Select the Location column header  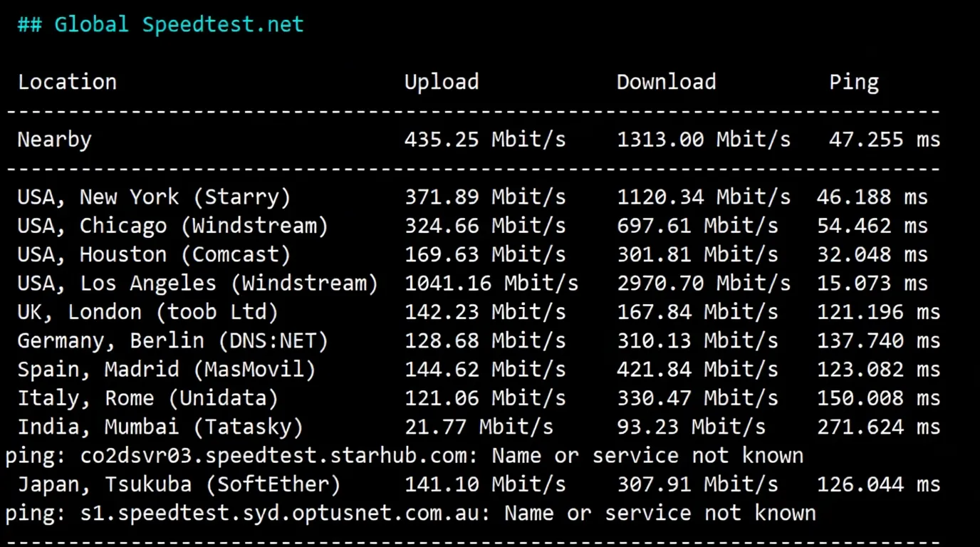(x=67, y=81)
